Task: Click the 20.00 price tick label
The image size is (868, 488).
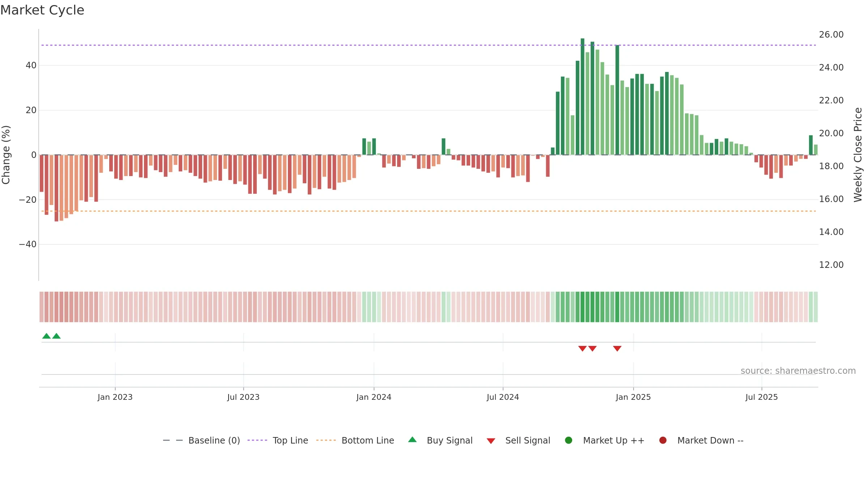Action: click(x=831, y=133)
